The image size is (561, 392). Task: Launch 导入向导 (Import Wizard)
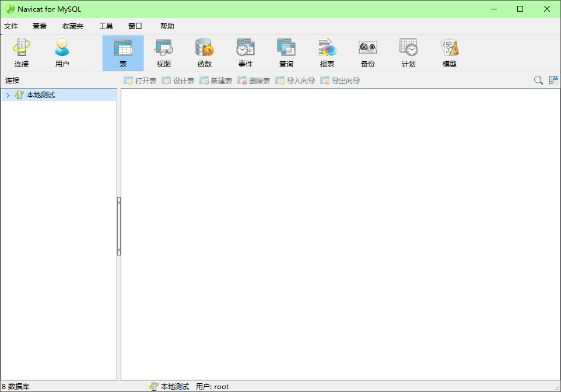point(296,81)
